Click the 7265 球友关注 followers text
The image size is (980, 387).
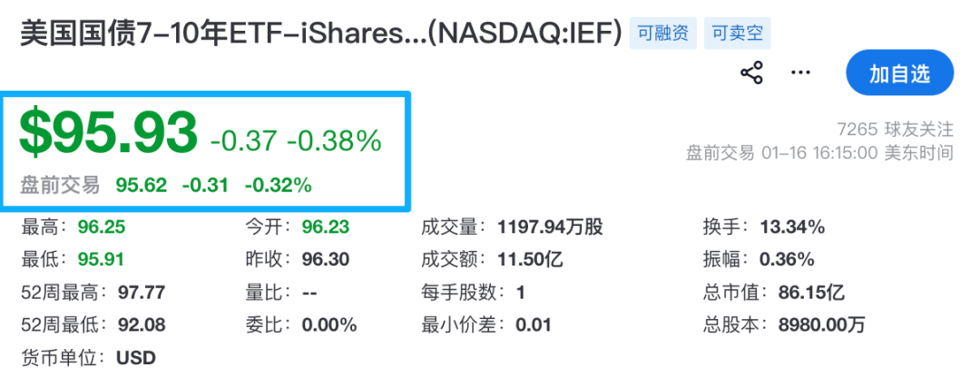click(x=897, y=130)
